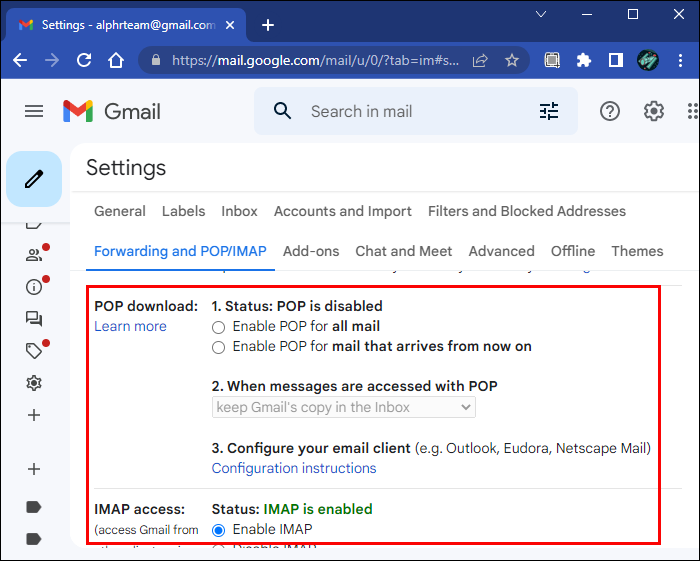Switch to the Filters and Blocked Addresses tab
The width and height of the screenshot is (700, 561).
click(x=526, y=211)
